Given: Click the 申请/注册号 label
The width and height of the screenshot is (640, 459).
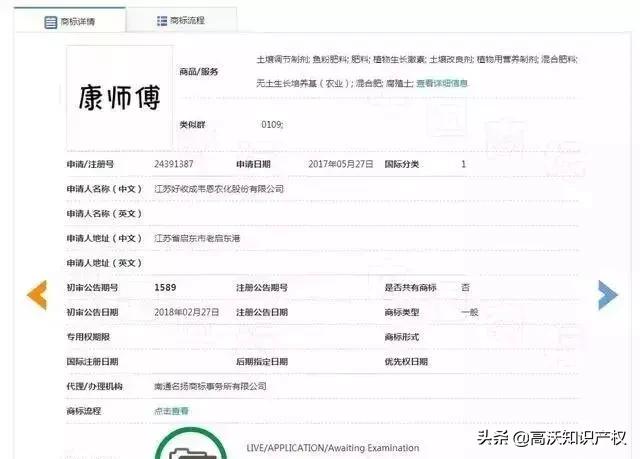Looking at the screenshot, I should click(90, 164).
